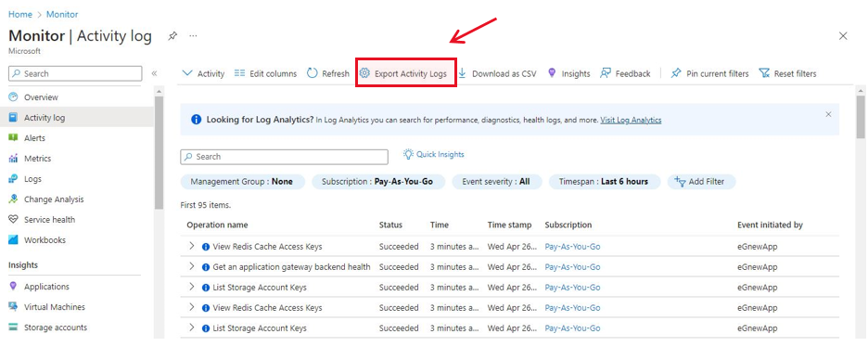Click the sidebar Search box
Screen dimensions: 868x347
click(x=75, y=73)
